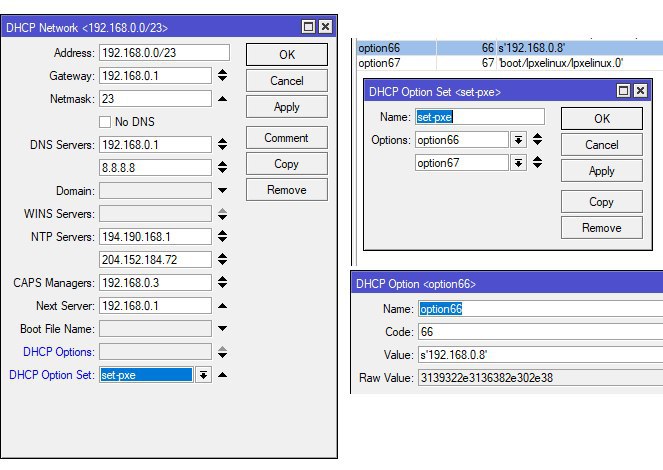Click the Next Server input field
The image size is (663, 470).
pos(155,306)
